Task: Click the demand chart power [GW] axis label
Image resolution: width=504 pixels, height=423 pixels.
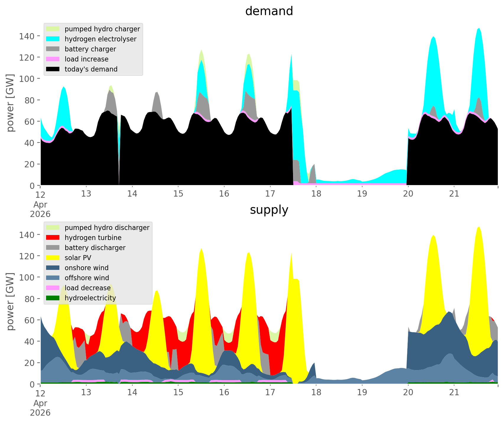Action: [x=10, y=103]
